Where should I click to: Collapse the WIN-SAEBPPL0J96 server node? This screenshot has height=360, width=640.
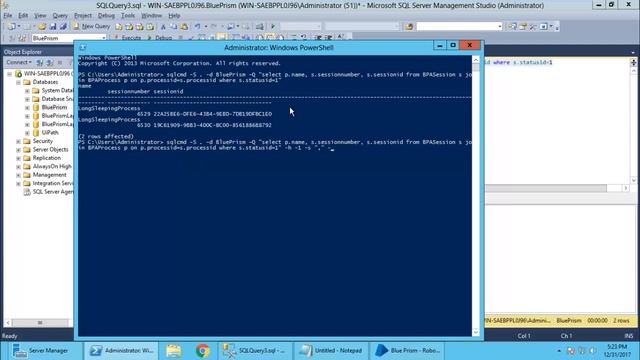(9, 74)
